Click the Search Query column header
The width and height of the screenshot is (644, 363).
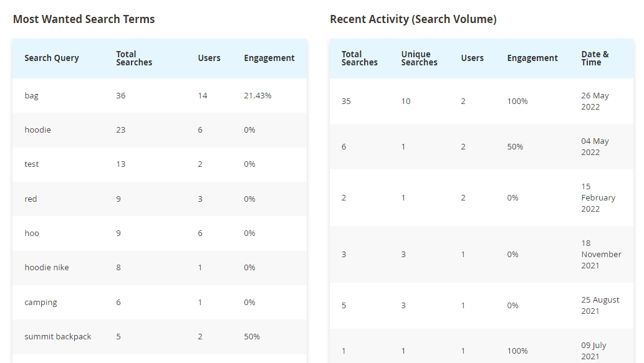click(x=51, y=59)
